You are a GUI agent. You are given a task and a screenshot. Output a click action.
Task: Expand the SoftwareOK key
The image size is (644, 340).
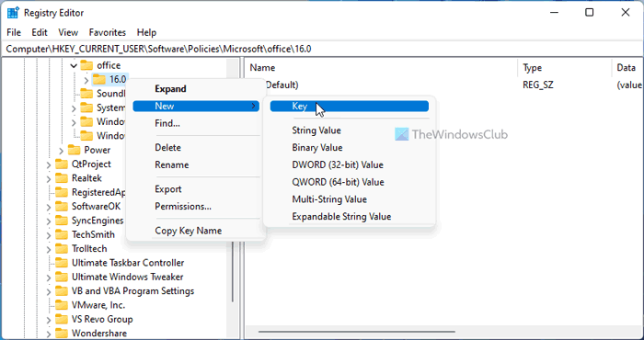coord(49,207)
